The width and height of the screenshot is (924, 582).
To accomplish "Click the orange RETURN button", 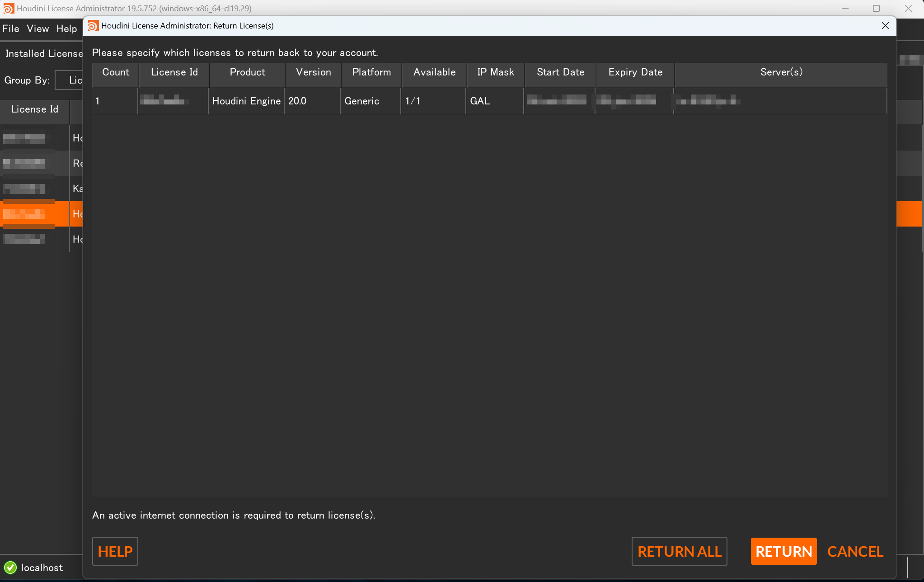I will 783,551.
